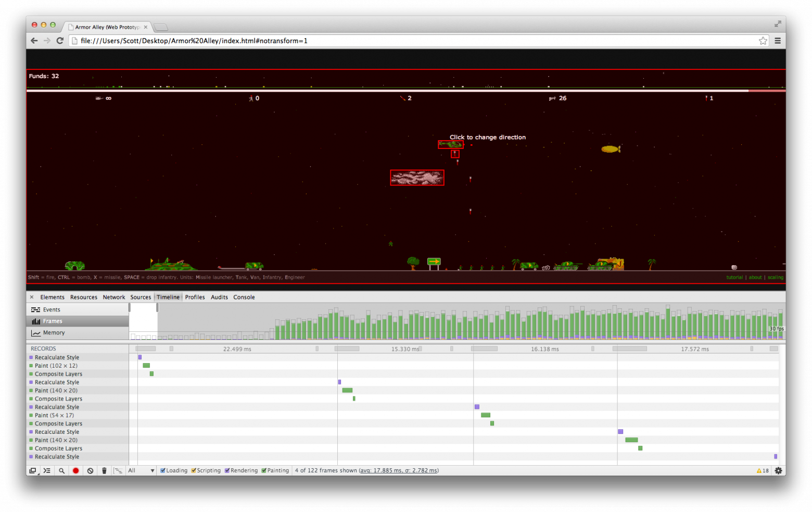This screenshot has height=512, width=812.
Task: Open DevTools settings gear
Action: point(779,471)
